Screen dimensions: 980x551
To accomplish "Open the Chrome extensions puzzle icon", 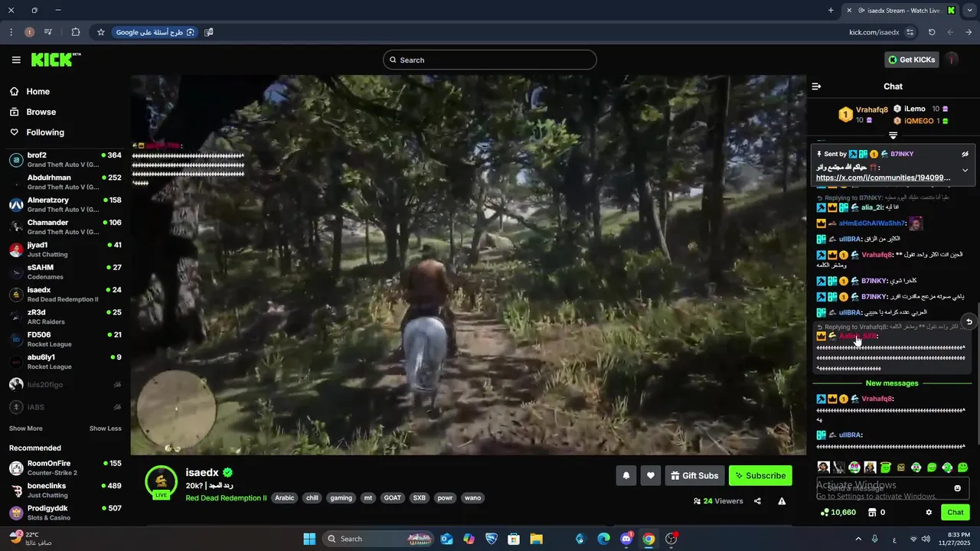I will (76, 32).
